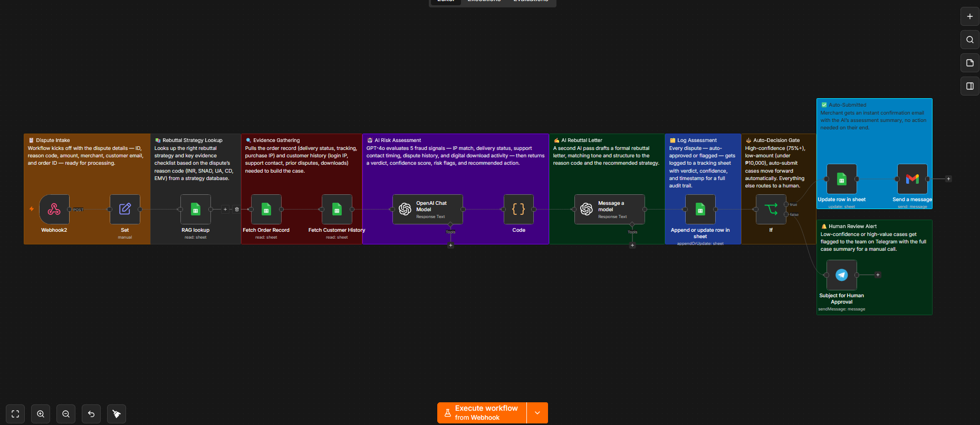The width and height of the screenshot is (980, 425).
Task: Select Append or update row in sheet node
Action: point(700,209)
